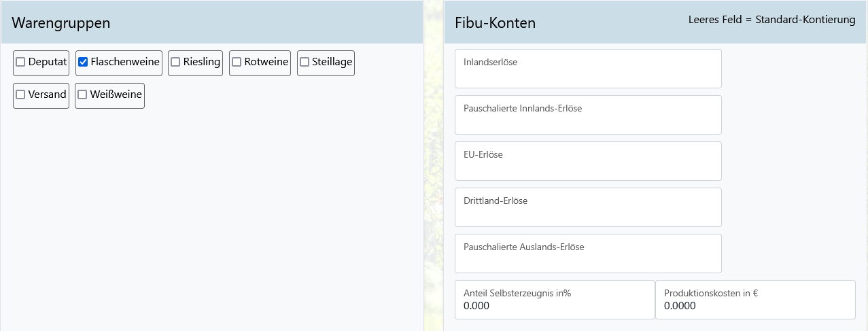Screen dimensions: 868x331
Task: Click the Deputat label text
Action: (x=48, y=62)
